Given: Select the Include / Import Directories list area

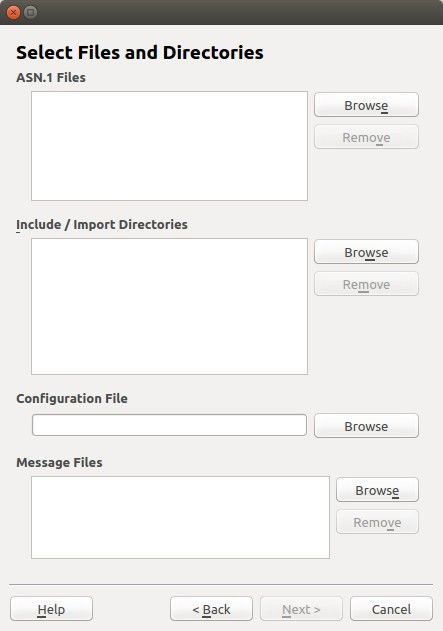Looking at the screenshot, I should click(x=169, y=306).
